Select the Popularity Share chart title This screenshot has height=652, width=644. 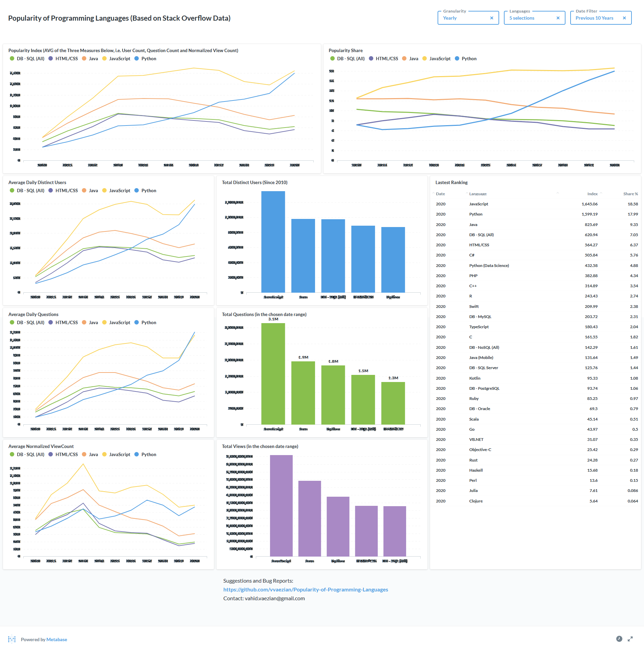[x=346, y=50]
